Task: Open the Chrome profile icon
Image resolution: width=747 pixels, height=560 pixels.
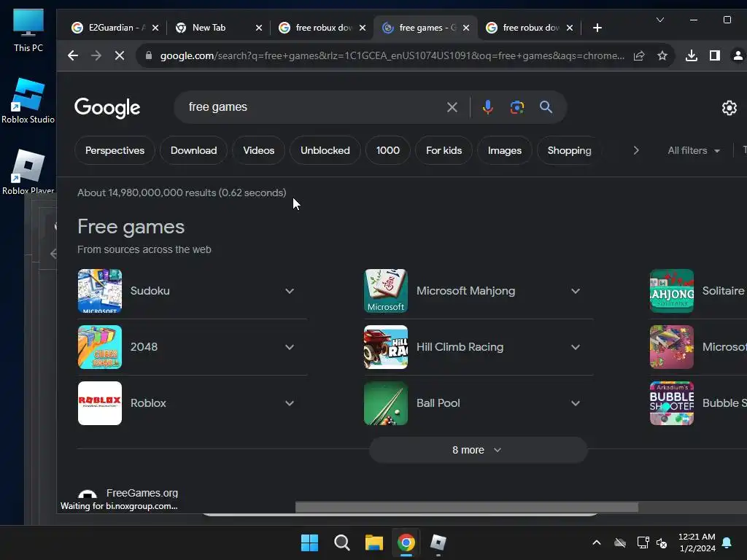Action: tap(738, 55)
